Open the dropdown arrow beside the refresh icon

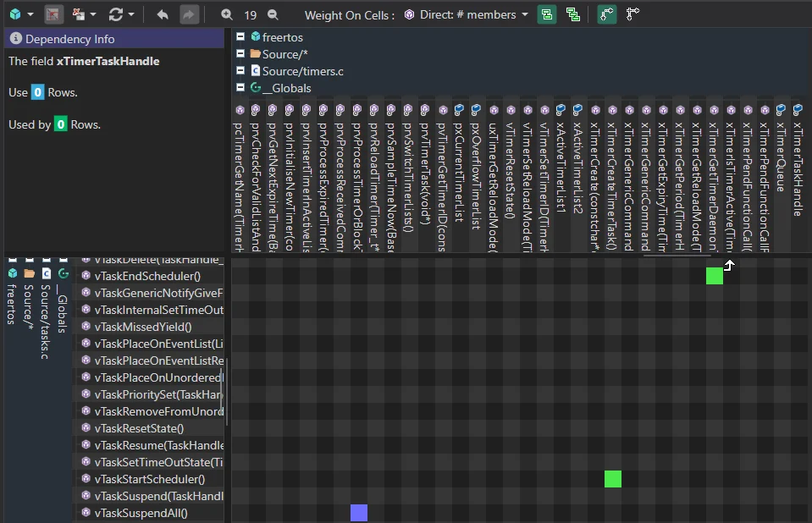coord(131,14)
